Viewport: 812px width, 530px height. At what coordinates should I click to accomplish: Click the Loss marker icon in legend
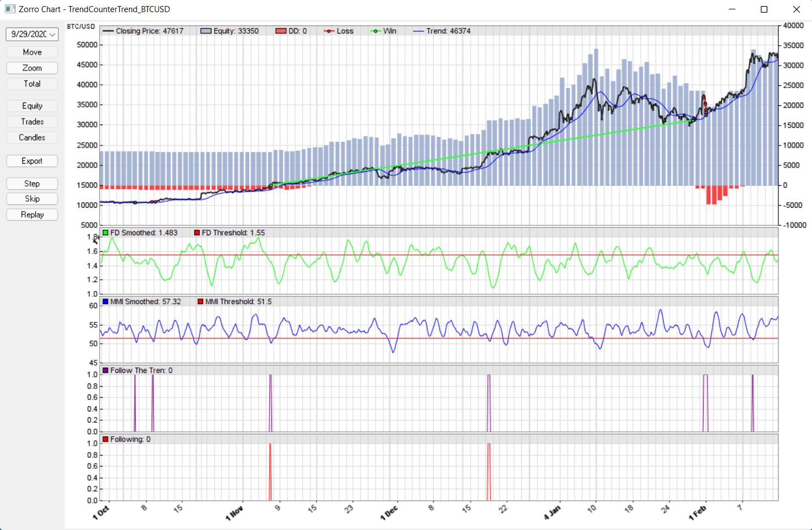[x=329, y=31]
